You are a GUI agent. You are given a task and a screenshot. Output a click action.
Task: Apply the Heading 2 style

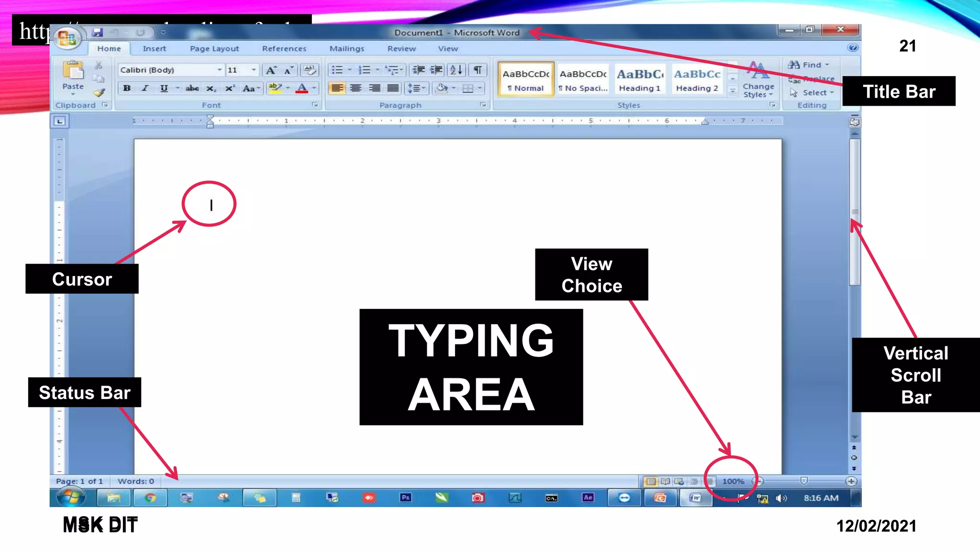pyautogui.click(x=697, y=79)
